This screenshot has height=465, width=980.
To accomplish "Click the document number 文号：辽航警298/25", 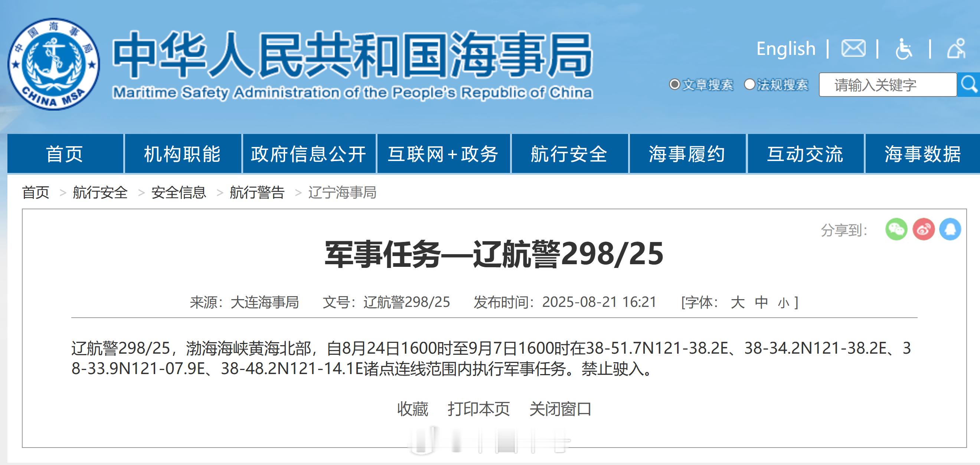I will pos(386,302).
